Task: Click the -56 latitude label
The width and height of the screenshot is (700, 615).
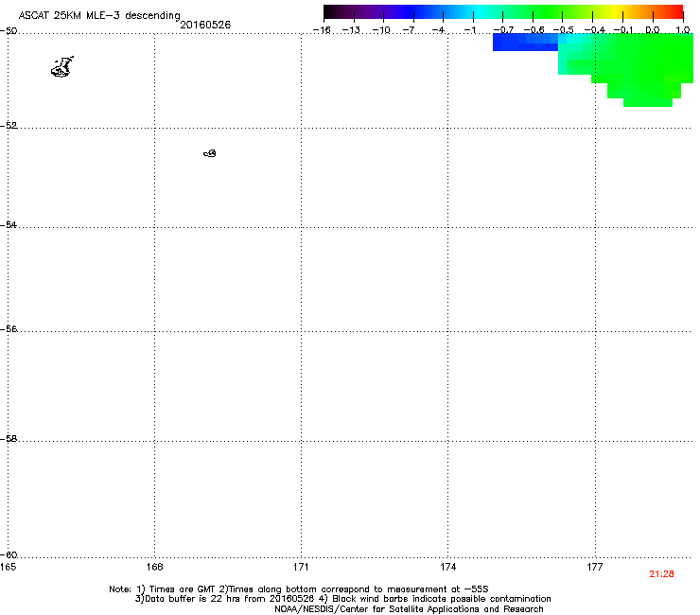Action: pyautogui.click(x=9, y=329)
